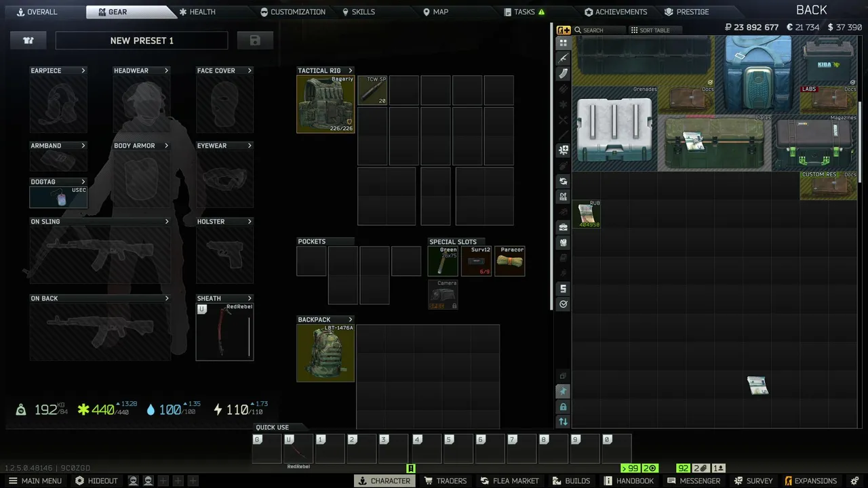This screenshot has width=868, height=488.
Task: Open the Flea Market
Action: [x=509, y=481]
